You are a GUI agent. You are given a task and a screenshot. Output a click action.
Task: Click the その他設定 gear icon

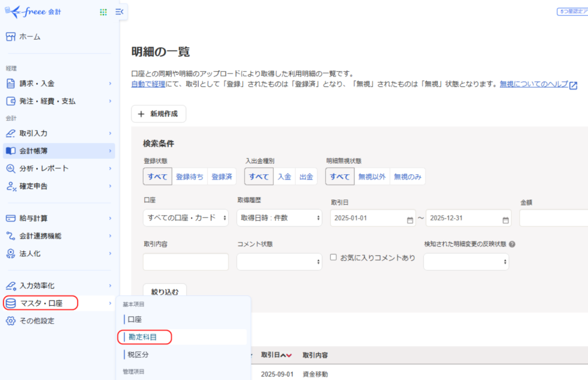[10, 321]
